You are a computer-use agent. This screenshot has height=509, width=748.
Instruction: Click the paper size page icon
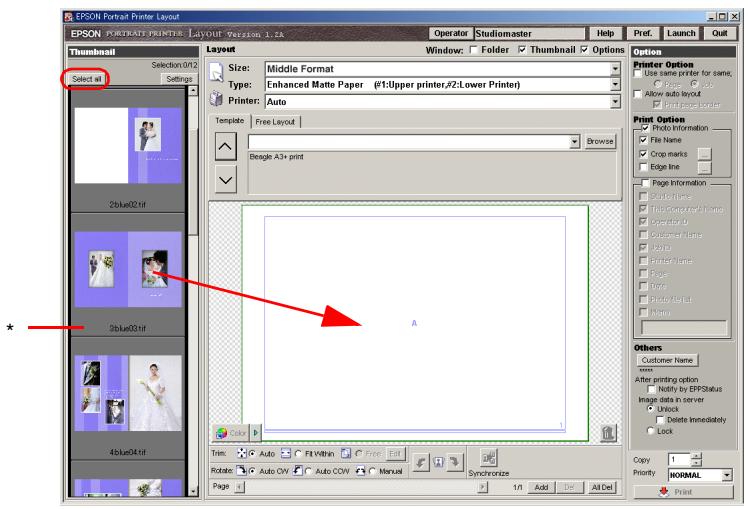point(216,72)
